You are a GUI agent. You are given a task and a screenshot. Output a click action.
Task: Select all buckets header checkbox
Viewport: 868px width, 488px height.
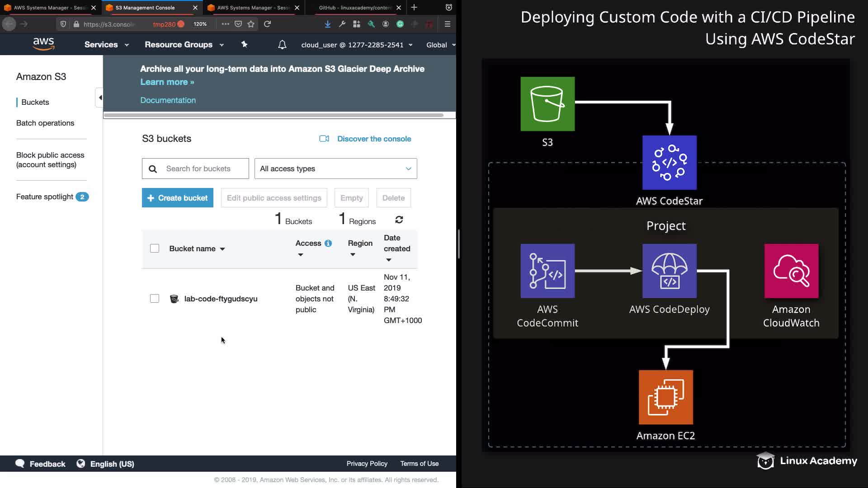point(155,249)
